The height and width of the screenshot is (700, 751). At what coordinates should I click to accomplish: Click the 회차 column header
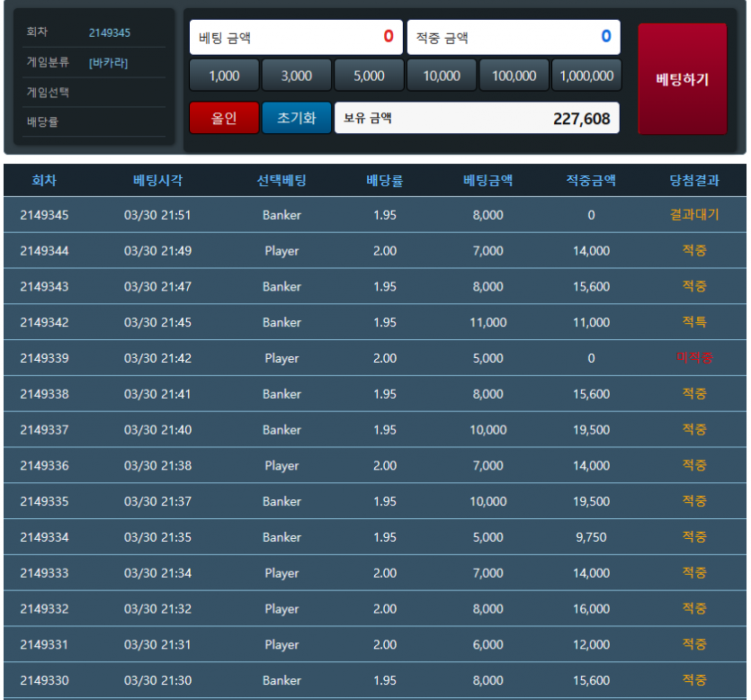[x=44, y=180]
